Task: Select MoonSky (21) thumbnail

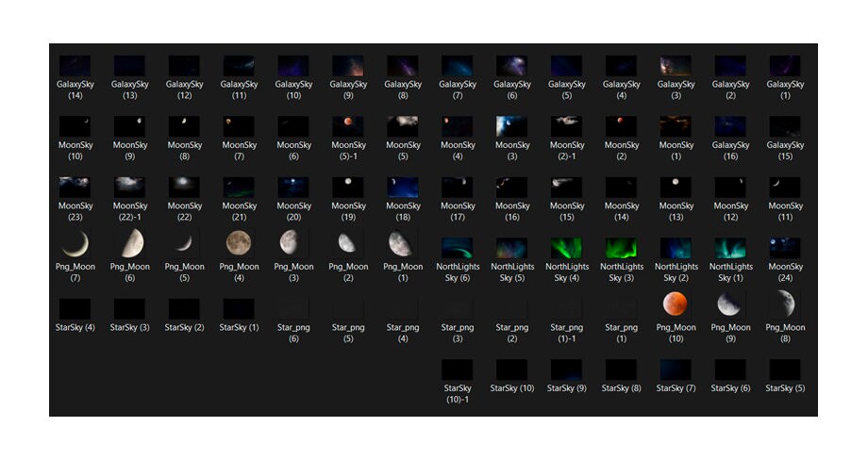Action: (x=239, y=188)
